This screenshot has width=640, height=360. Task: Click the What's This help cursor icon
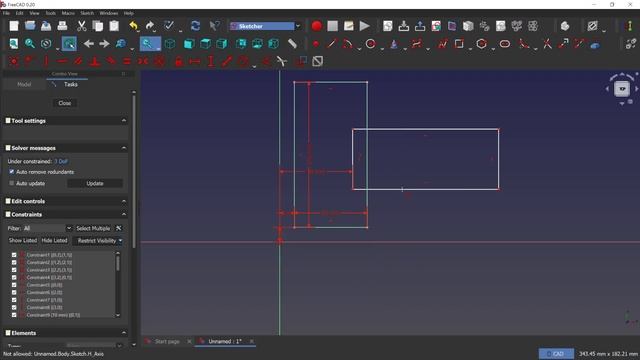tap(214, 26)
